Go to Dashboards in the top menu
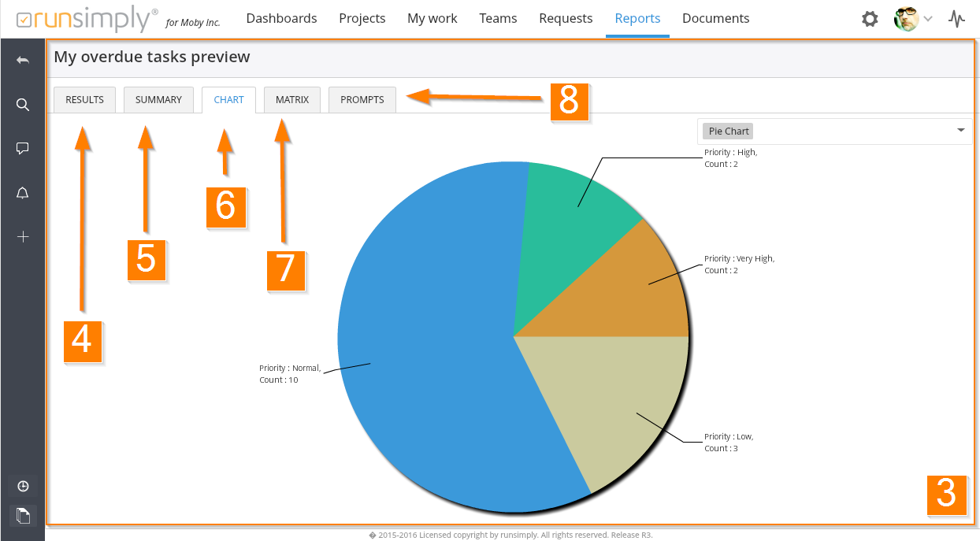The width and height of the screenshot is (980, 541). point(281,18)
